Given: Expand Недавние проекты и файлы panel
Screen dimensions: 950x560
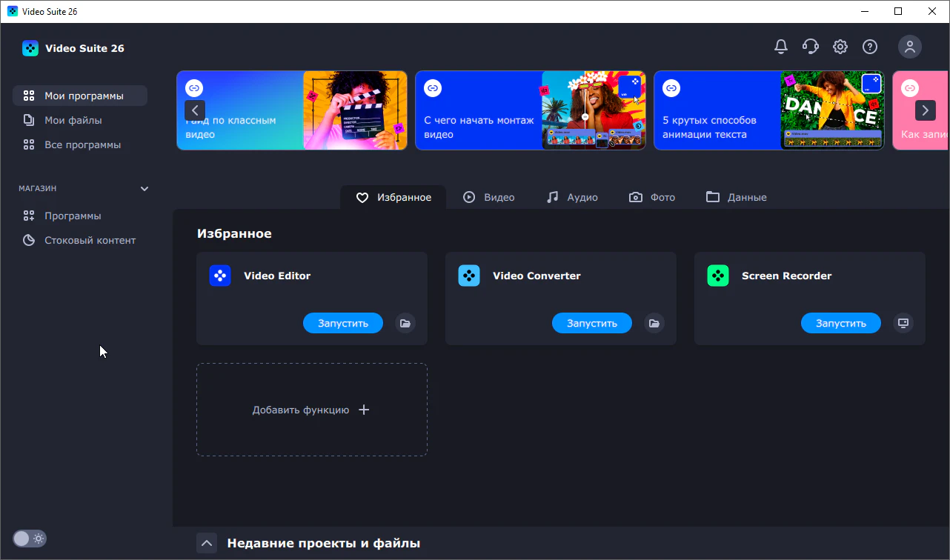Looking at the screenshot, I should coord(207,543).
